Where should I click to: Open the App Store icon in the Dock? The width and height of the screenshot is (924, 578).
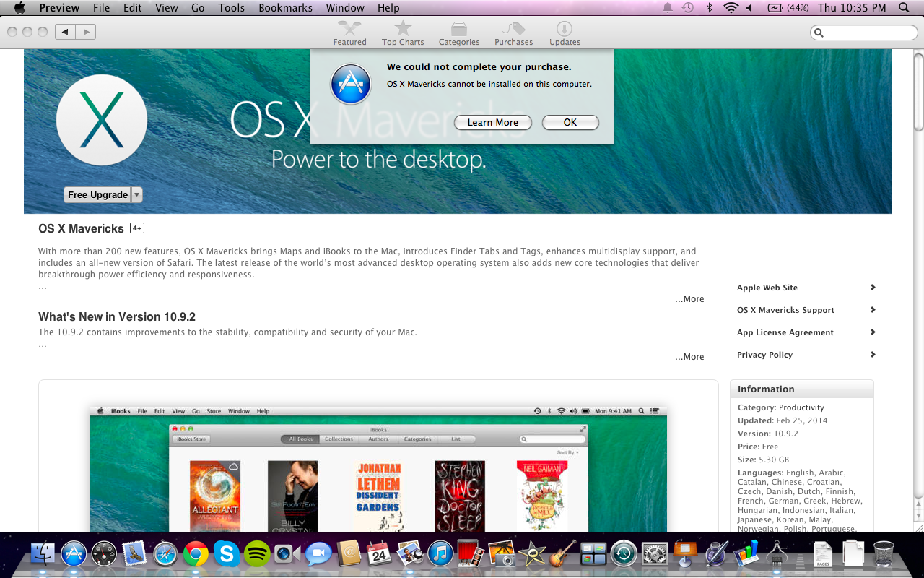(74, 554)
